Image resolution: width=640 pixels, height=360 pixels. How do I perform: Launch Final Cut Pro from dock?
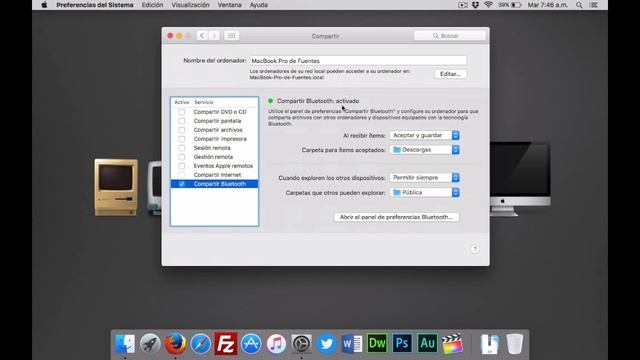click(453, 344)
